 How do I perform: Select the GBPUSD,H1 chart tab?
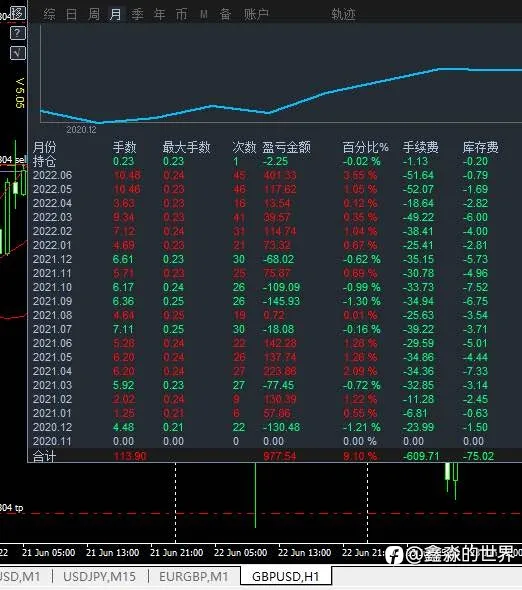[x=286, y=576]
